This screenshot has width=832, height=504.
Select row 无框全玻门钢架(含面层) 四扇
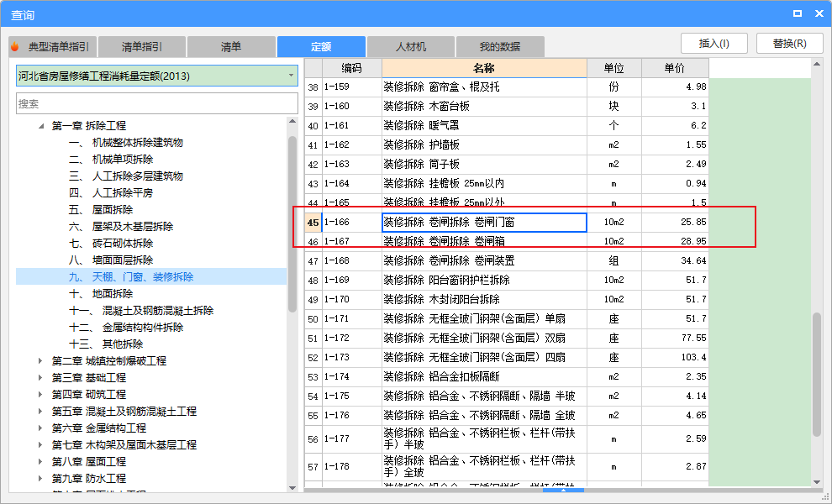pyautogui.click(x=507, y=358)
